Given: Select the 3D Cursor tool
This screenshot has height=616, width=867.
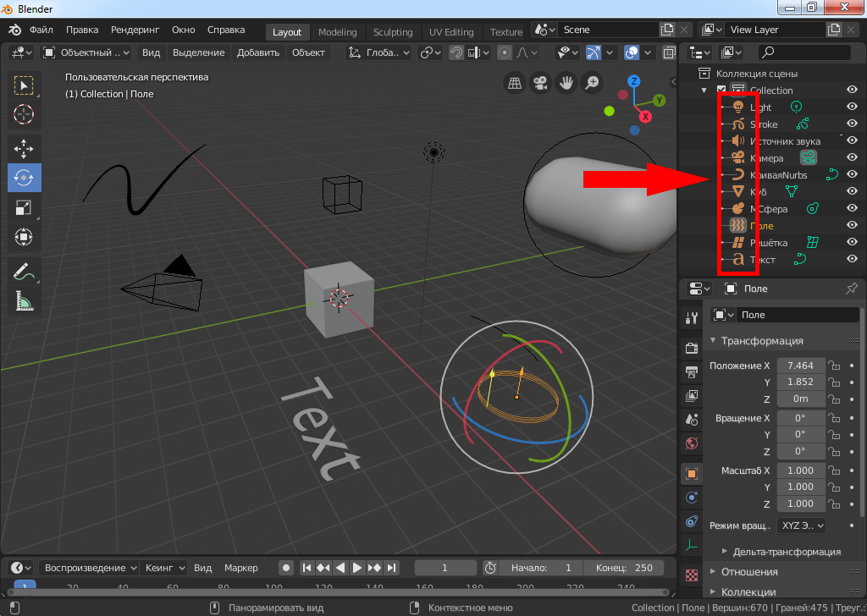Looking at the screenshot, I should (x=24, y=113).
